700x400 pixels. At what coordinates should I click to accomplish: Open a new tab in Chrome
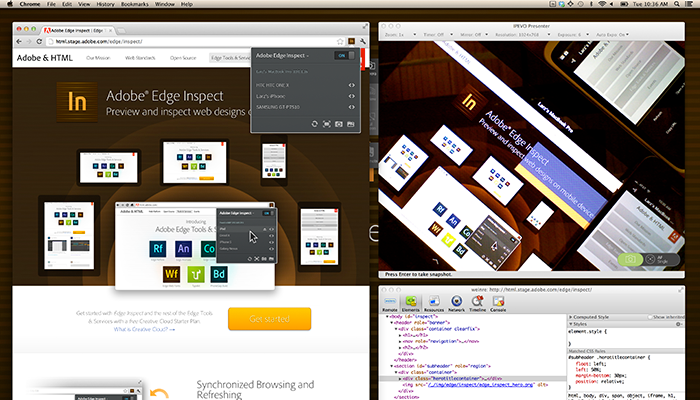[x=121, y=31]
